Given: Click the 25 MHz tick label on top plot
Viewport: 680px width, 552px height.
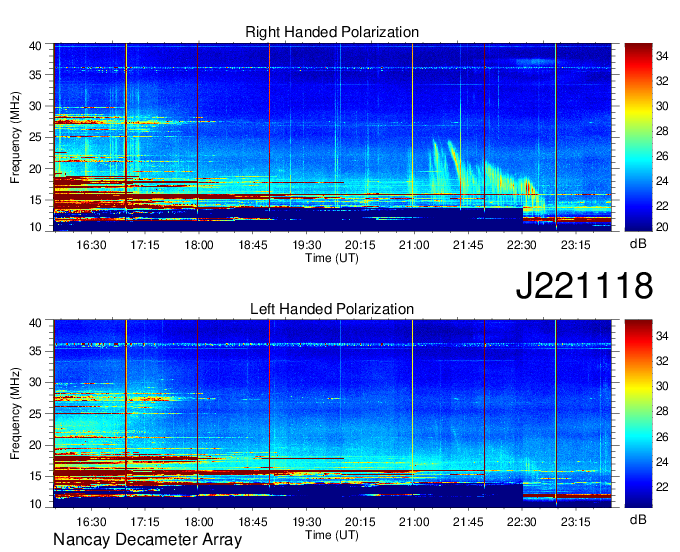Looking at the screenshot, I should (36, 138).
